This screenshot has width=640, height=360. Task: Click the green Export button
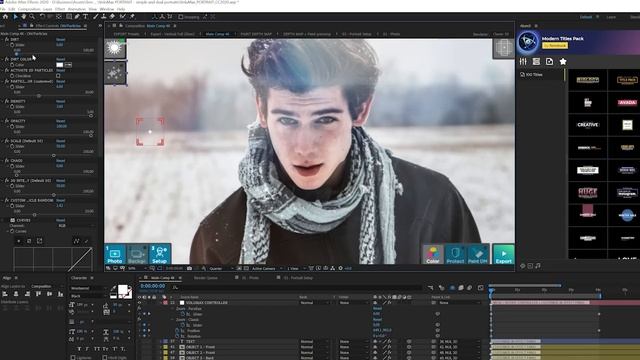[x=503, y=254]
